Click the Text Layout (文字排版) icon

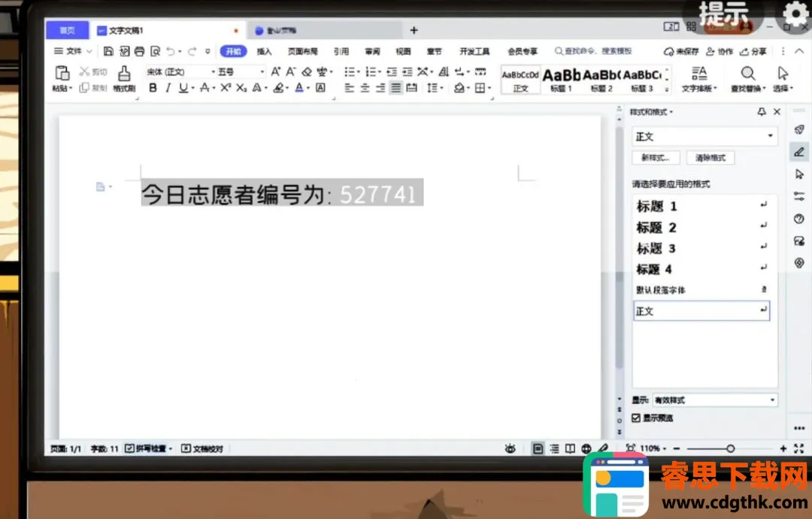coord(699,73)
